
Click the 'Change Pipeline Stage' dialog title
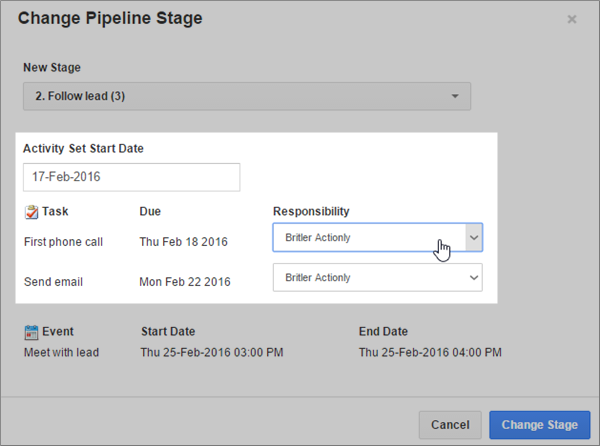110,18
